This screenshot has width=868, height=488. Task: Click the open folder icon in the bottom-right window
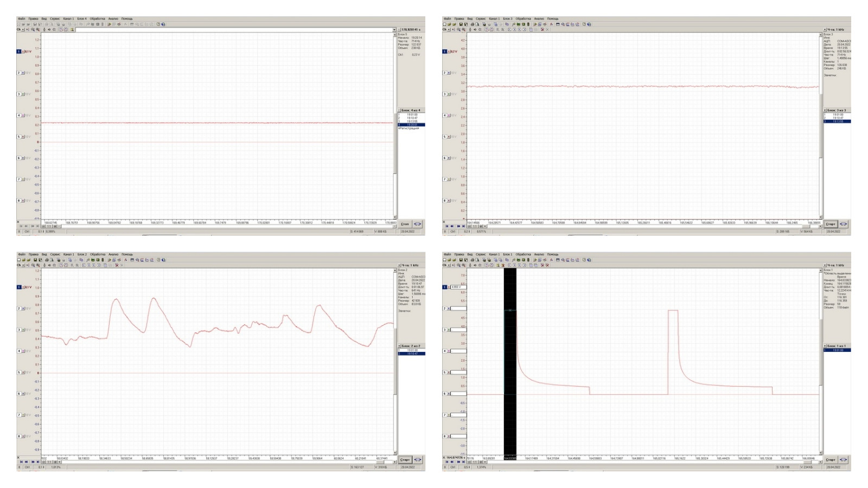[x=449, y=260]
